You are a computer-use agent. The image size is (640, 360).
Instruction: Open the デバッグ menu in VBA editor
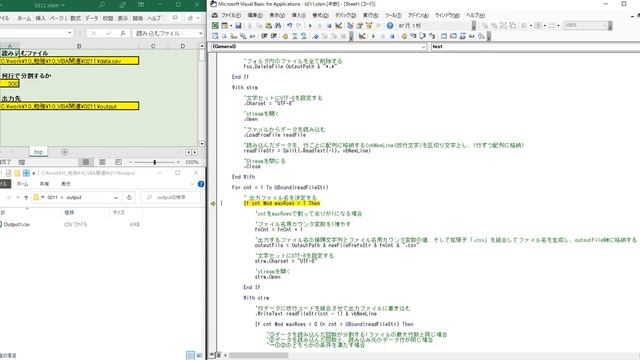[x=345, y=15]
